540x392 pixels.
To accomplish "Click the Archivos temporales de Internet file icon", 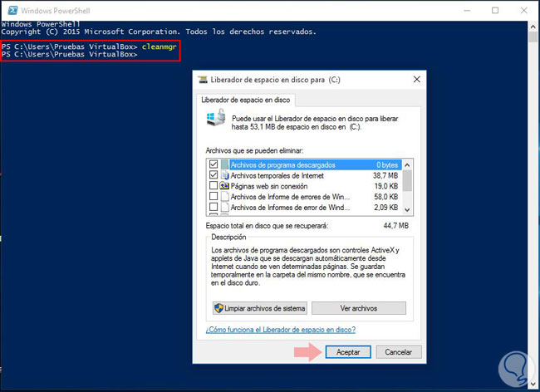I will [225, 175].
